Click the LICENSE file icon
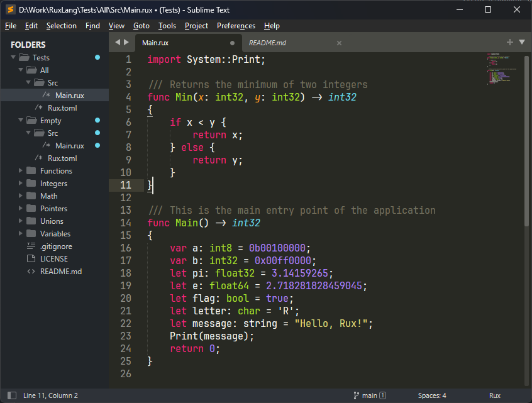The image size is (532, 403). pyautogui.click(x=31, y=258)
